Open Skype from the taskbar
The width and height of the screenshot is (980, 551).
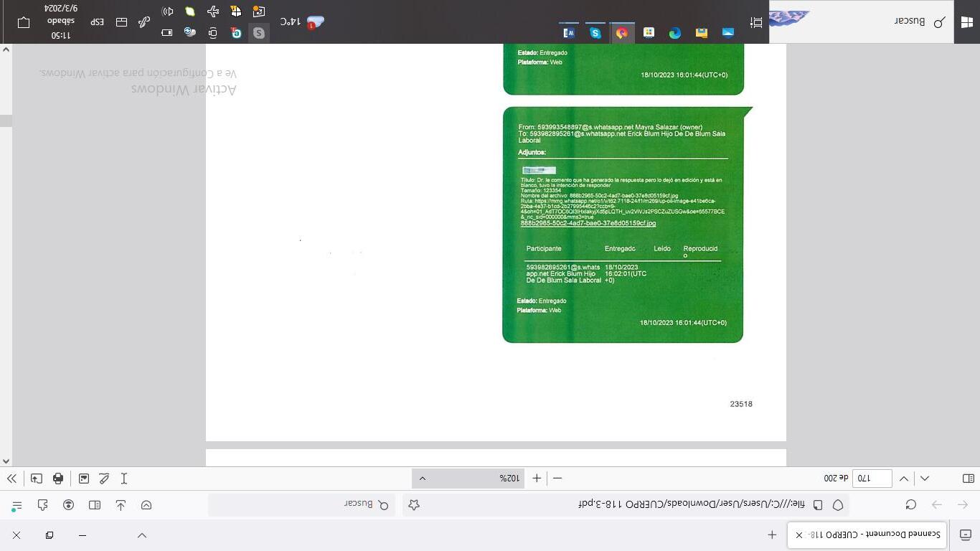pos(595,32)
